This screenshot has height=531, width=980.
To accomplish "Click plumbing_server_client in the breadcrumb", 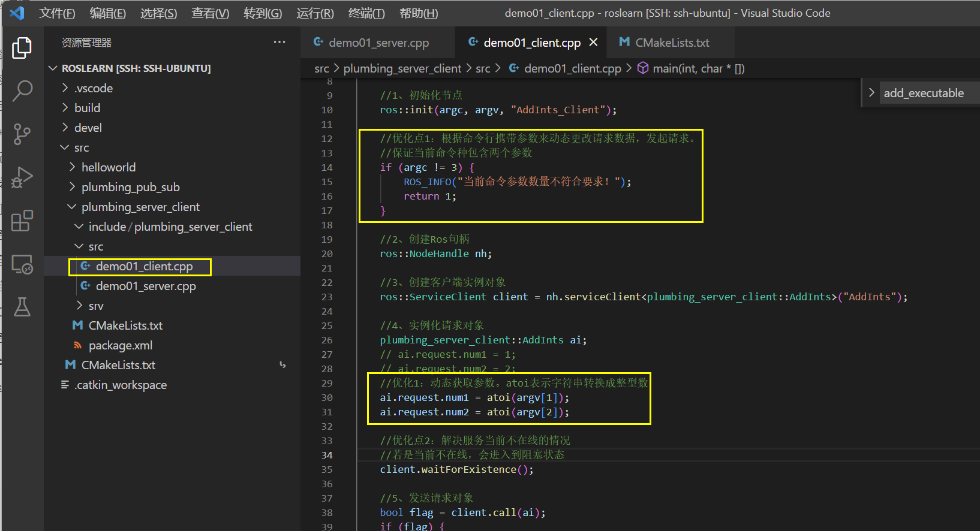I will (x=402, y=68).
